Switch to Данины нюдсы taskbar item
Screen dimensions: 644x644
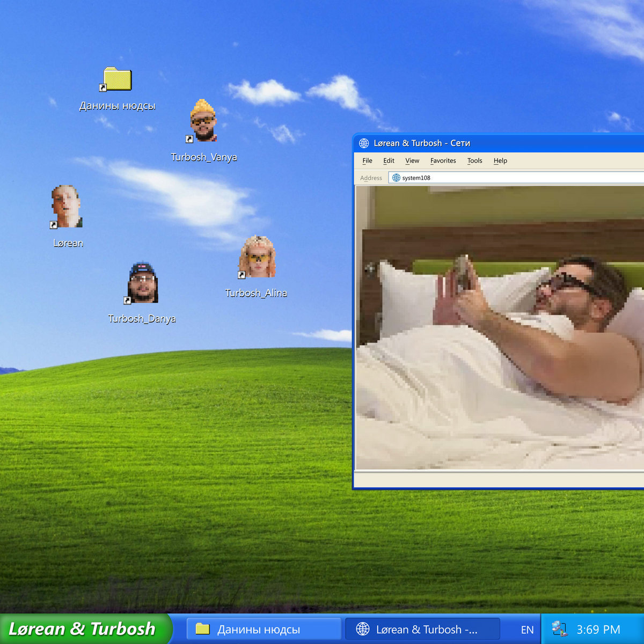tap(263, 629)
